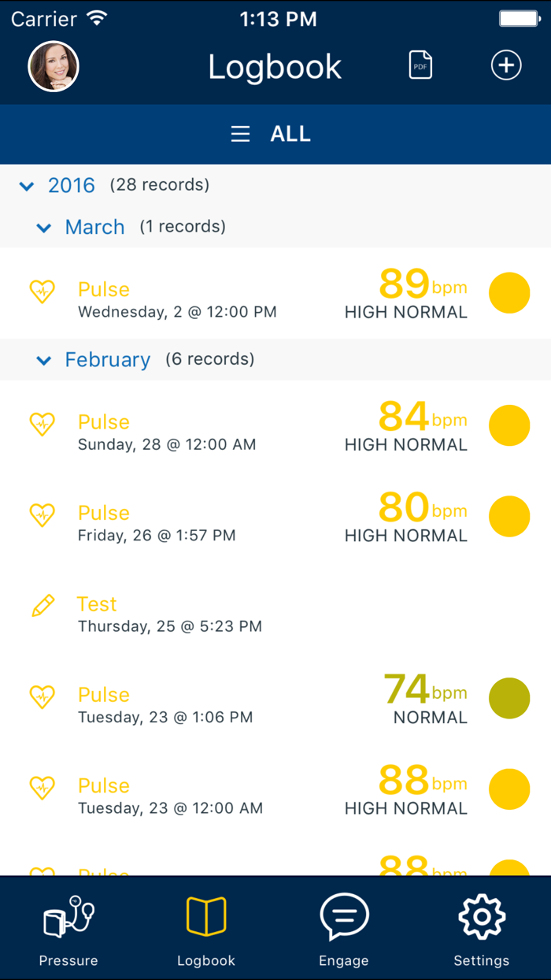
Task: Open the profile avatar photo
Action: [x=54, y=66]
